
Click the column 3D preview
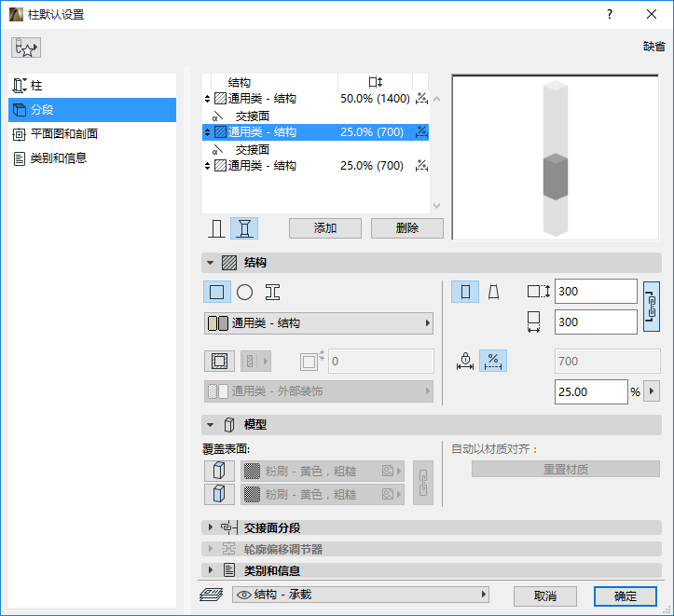tap(556, 157)
